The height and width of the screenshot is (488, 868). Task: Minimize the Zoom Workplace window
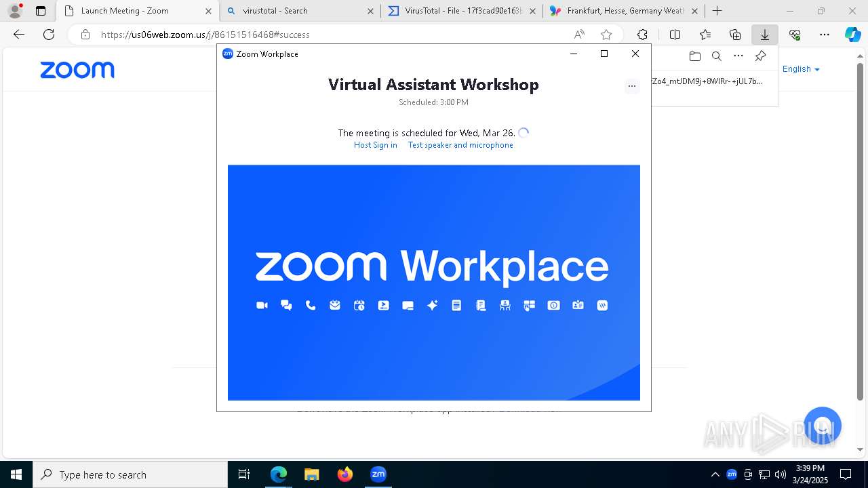(x=574, y=54)
